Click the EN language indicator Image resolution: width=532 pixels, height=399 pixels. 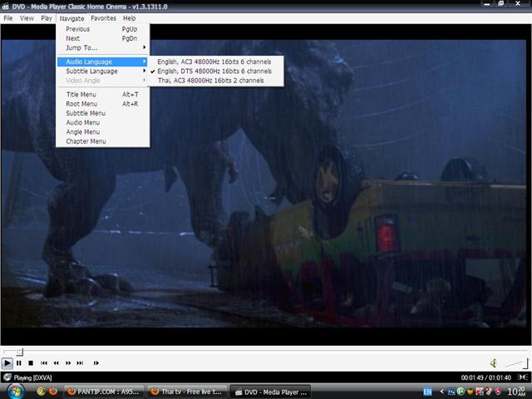coord(427,392)
